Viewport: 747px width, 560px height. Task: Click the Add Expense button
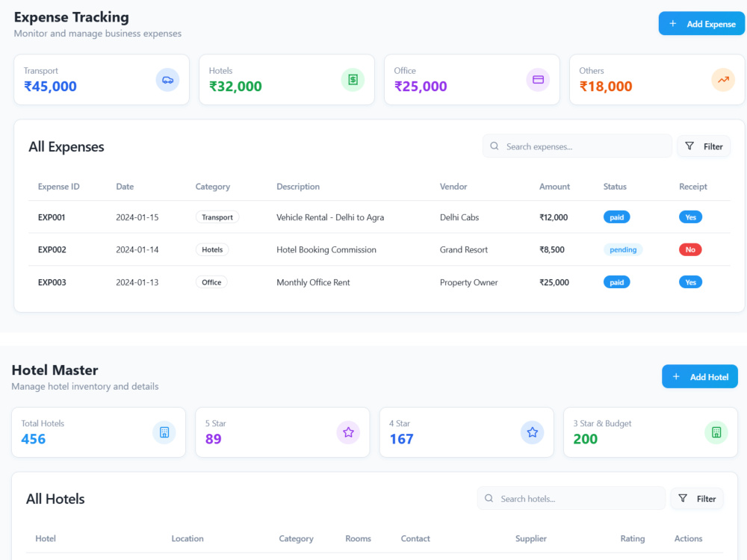[x=701, y=24]
